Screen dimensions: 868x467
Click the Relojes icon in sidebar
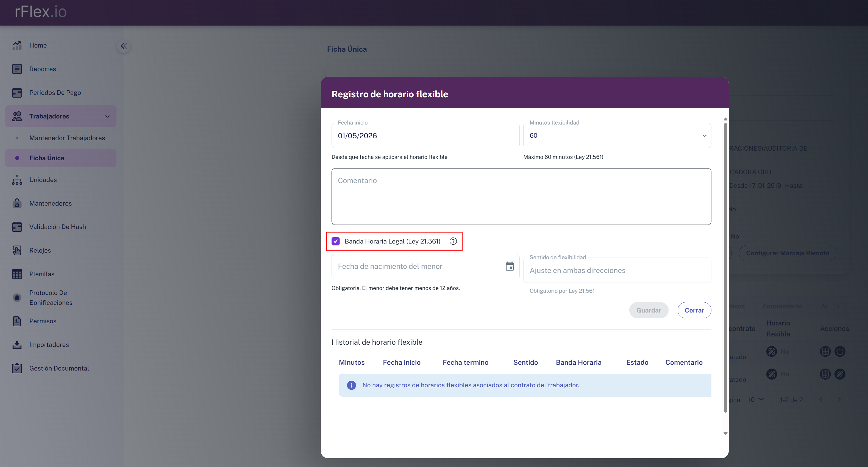click(x=17, y=250)
